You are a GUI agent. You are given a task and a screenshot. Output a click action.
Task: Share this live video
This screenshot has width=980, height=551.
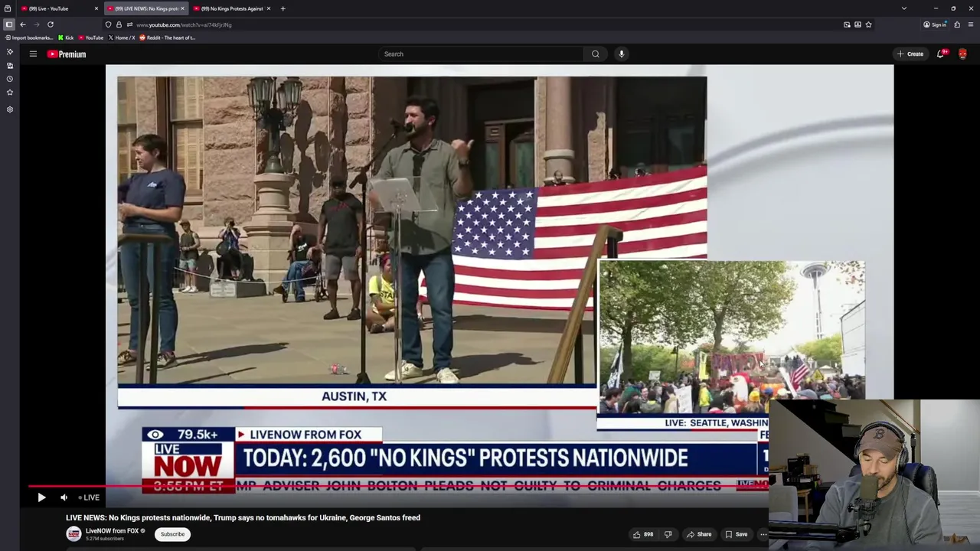click(699, 534)
